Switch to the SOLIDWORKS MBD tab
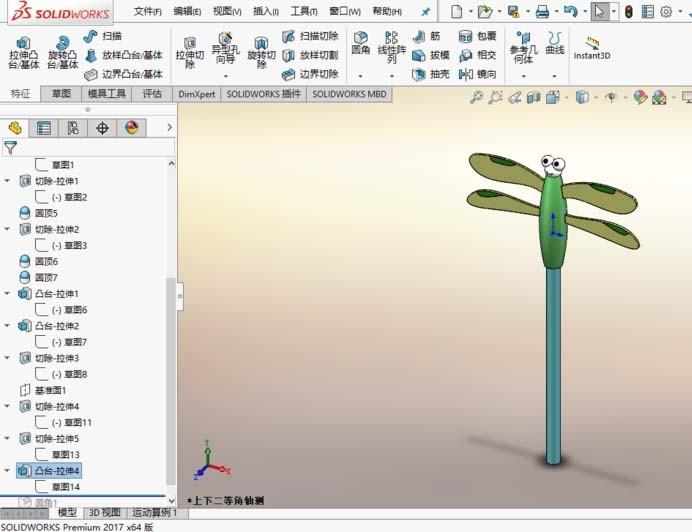 [x=349, y=94]
